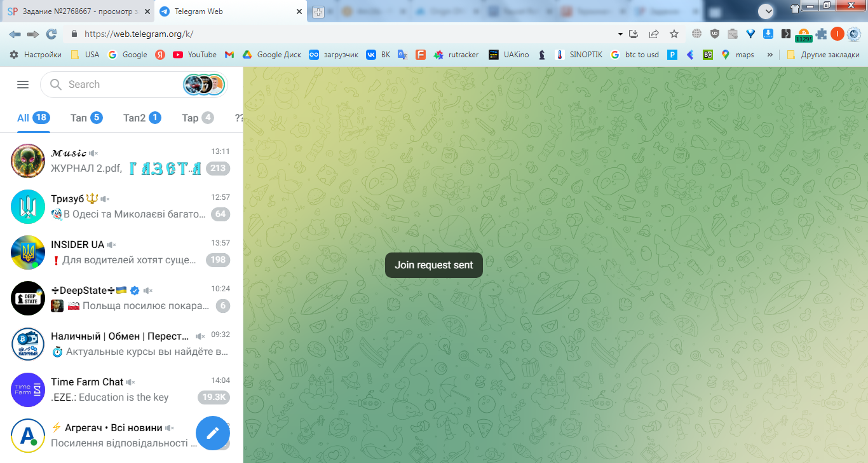Image resolution: width=868 pixels, height=463 pixels.
Task: Switch to the Тар folder tab
Action: pos(198,118)
